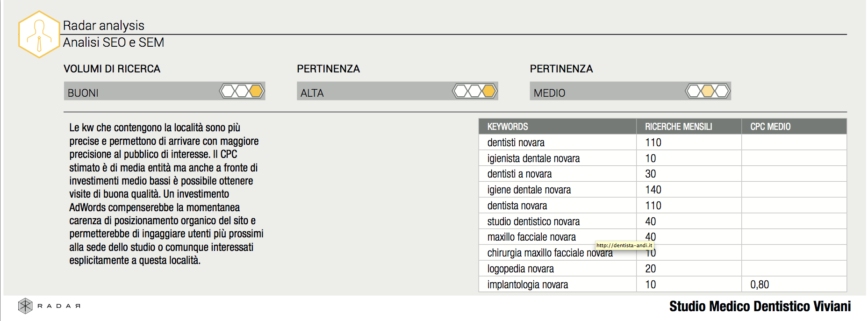Screen dimensions: 868x321
Task: Select the 'dentisti novara' keyword row
Action: (x=516, y=143)
